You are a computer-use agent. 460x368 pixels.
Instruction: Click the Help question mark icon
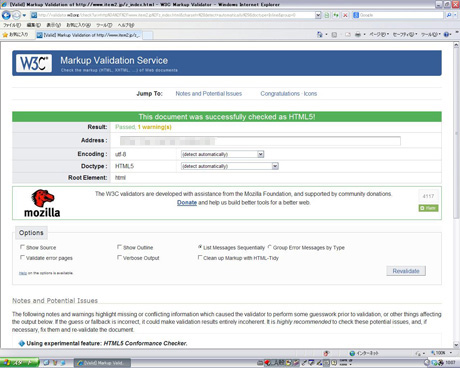pyautogui.click(x=447, y=35)
